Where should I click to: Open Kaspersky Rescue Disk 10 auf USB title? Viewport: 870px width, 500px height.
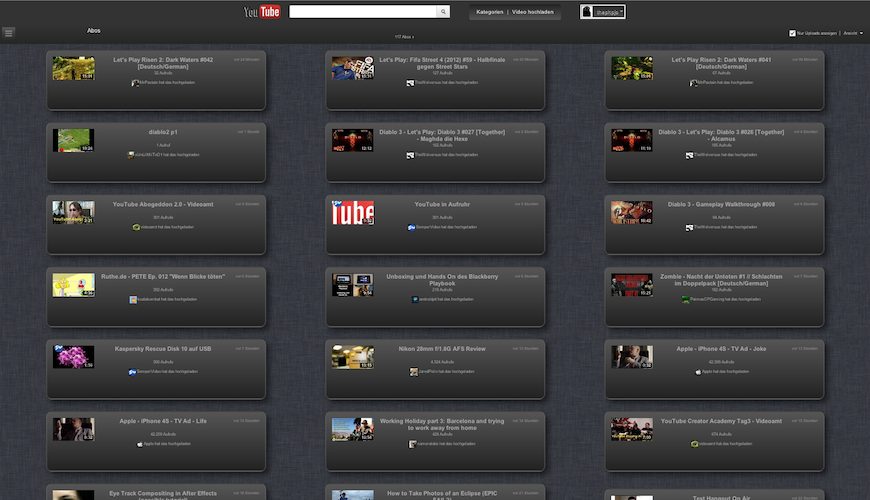(163, 349)
